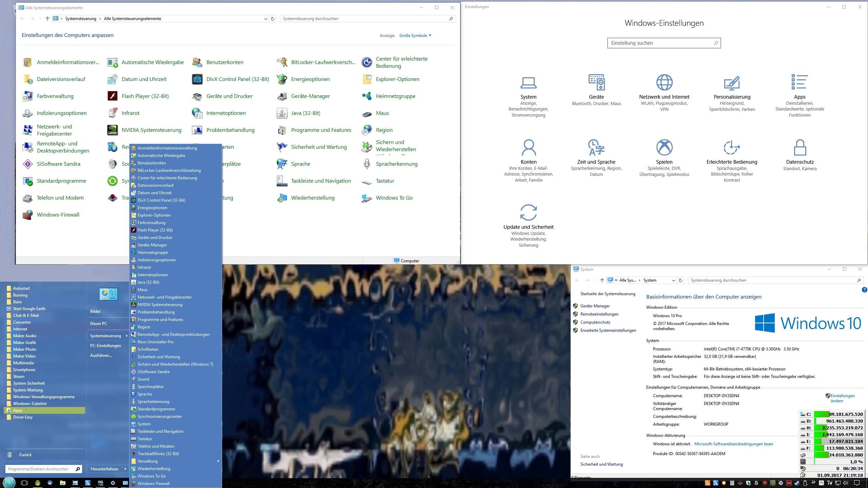Open Control Panel address bar dropdown arrow
This screenshot has width=868, height=488.
(265, 19)
